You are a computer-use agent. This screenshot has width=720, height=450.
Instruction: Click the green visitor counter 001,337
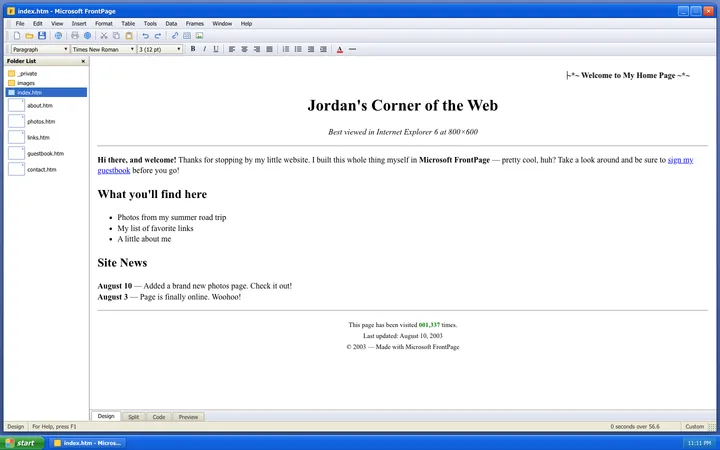pyautogui.click(x=429, y=325)
